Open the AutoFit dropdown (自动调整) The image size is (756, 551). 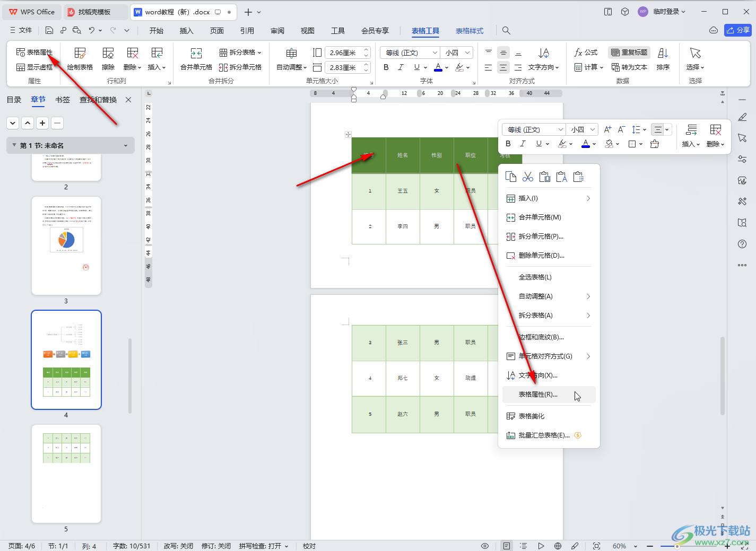pos(292,59)
